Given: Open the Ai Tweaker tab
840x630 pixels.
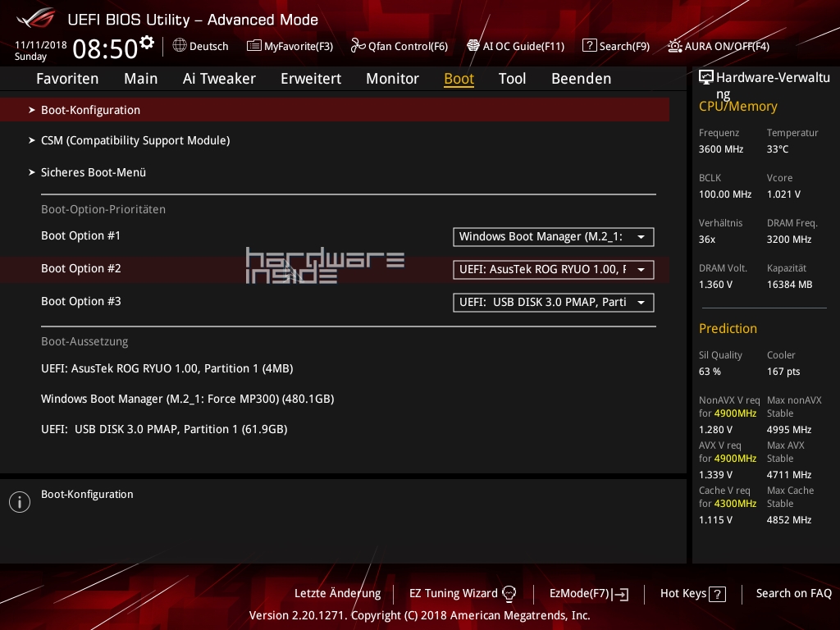Looking at the screenshot, I should coord(219,79).
